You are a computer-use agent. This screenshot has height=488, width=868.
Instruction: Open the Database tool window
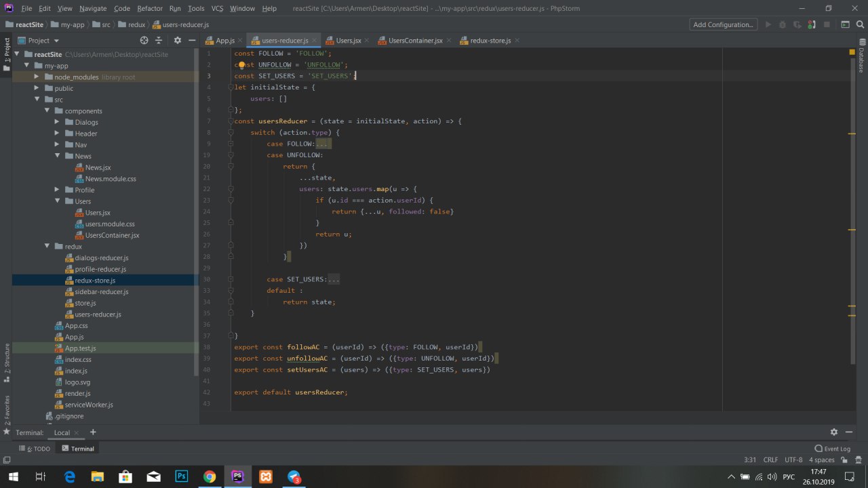coord(861,60)
